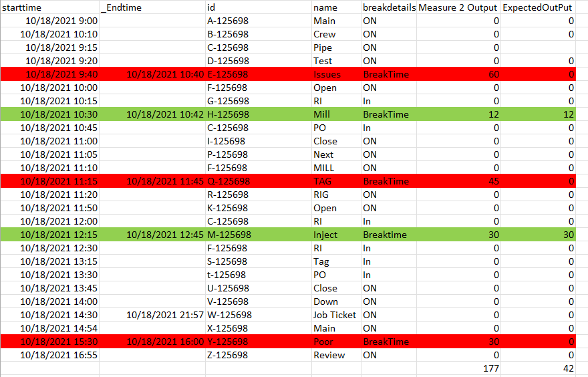Click end time 10/18/2021 10:42

point(152,114)
